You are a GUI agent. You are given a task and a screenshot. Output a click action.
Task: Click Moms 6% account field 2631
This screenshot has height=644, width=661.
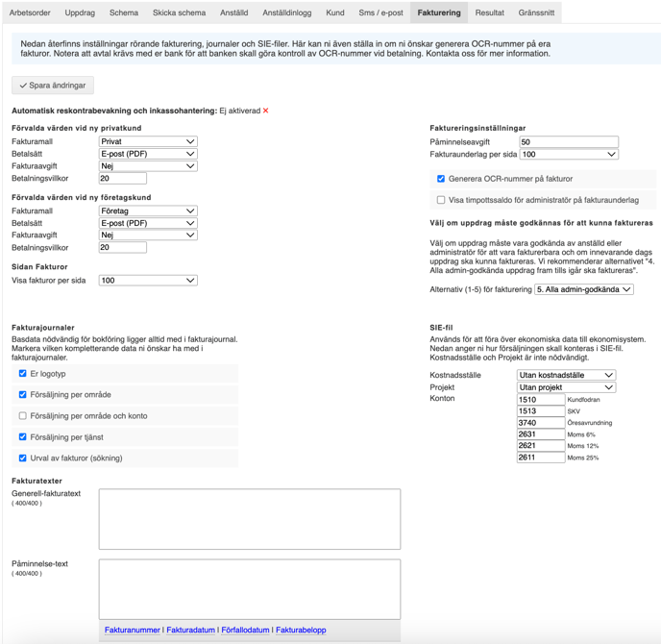541,433
